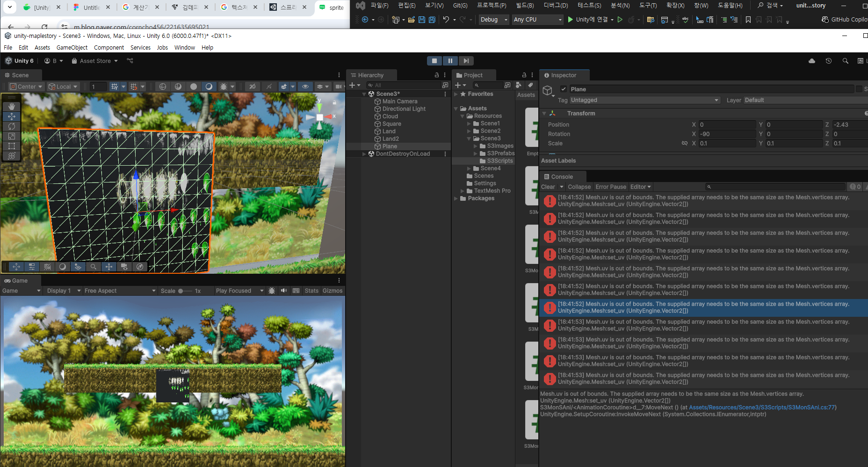Open the Display 1 dropdown in Game view
The height and width of the screenshot is (467, 868).
coord(63,291)
